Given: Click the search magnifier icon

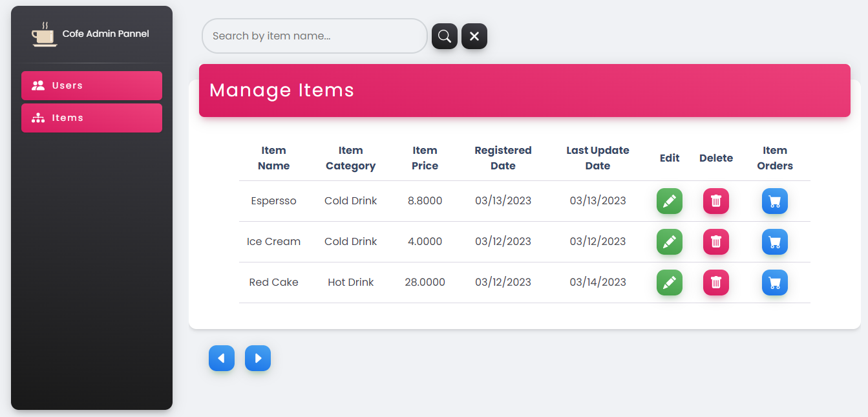Looking at the screenshot, I should pyautogui.click(x=444, y=36).
